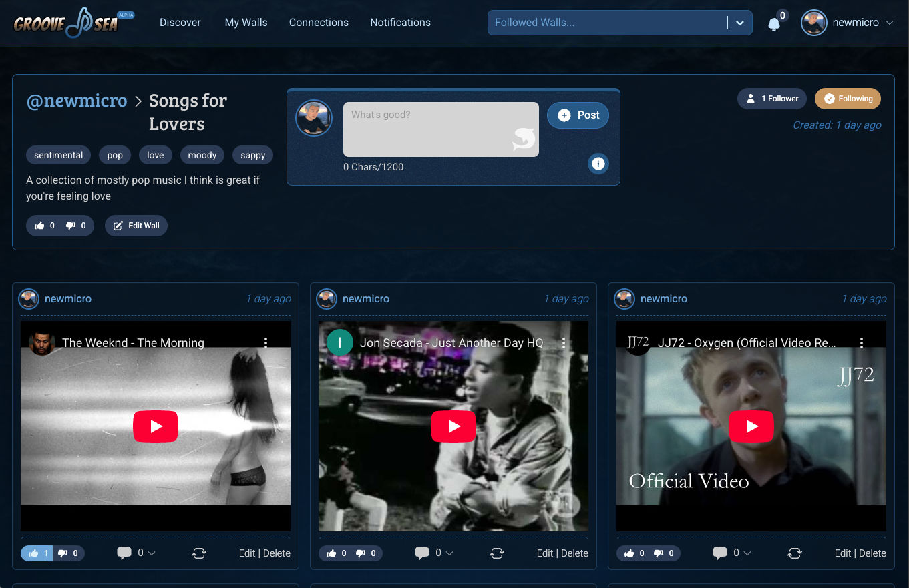Like the Jon Secada post
This screenshot has height=588, width=909.
pyautogui.click(x=335, y=553)
